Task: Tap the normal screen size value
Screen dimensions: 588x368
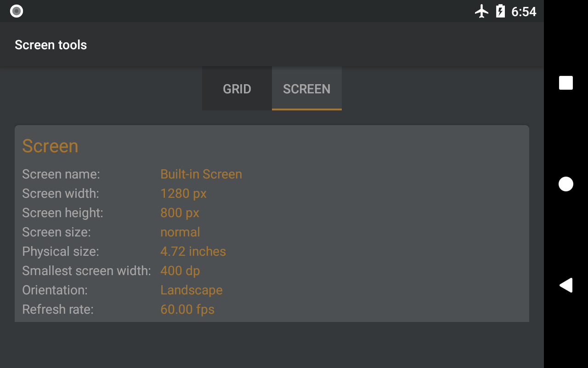Action: (x=180, y=232)
